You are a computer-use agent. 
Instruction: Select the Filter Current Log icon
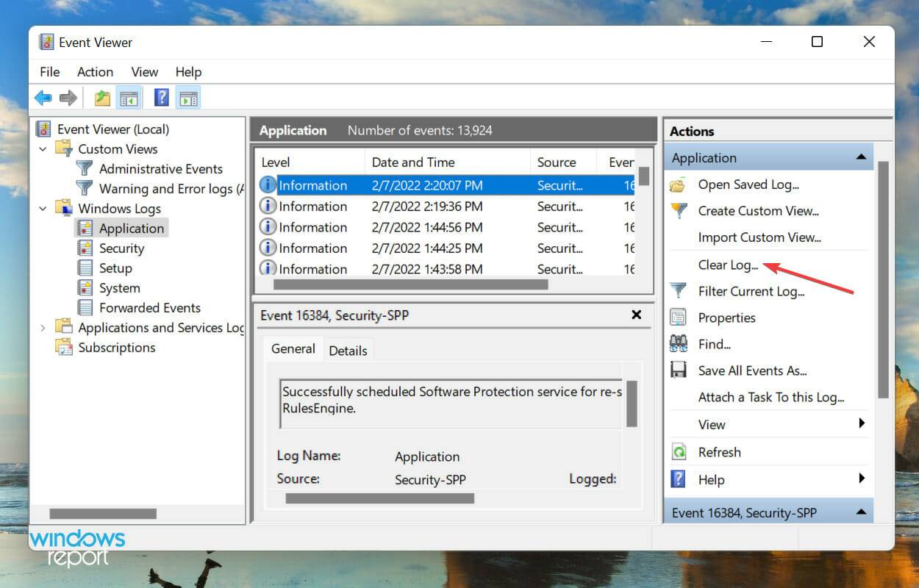click(677, 291)
